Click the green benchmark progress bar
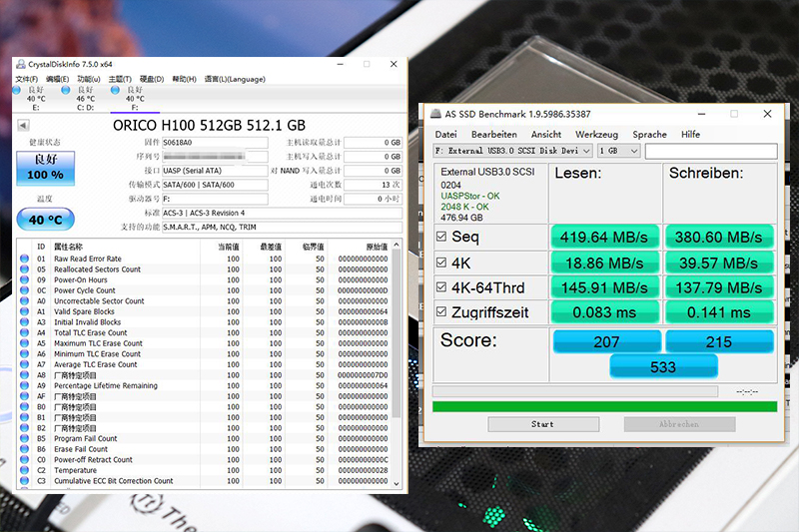Image resolution: width=799 pixels, height=532 pixels. click(604, 406)
